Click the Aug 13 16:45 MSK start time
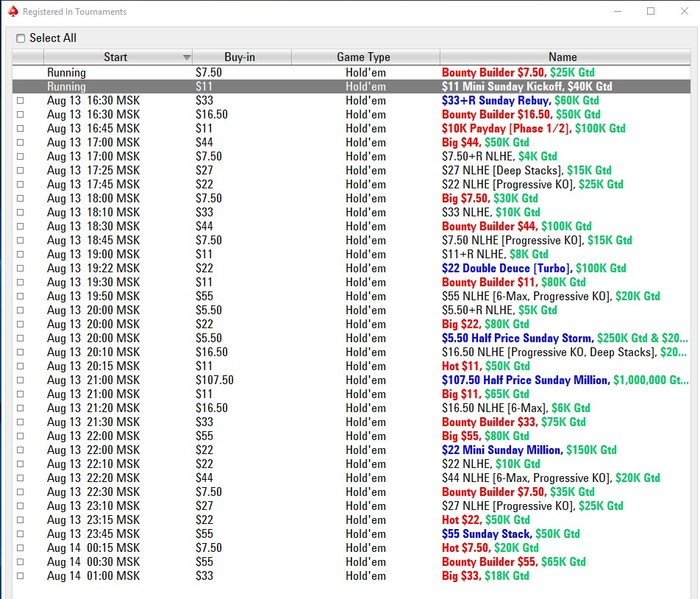This screenshot has height=599, width=700. coord(93,129)
